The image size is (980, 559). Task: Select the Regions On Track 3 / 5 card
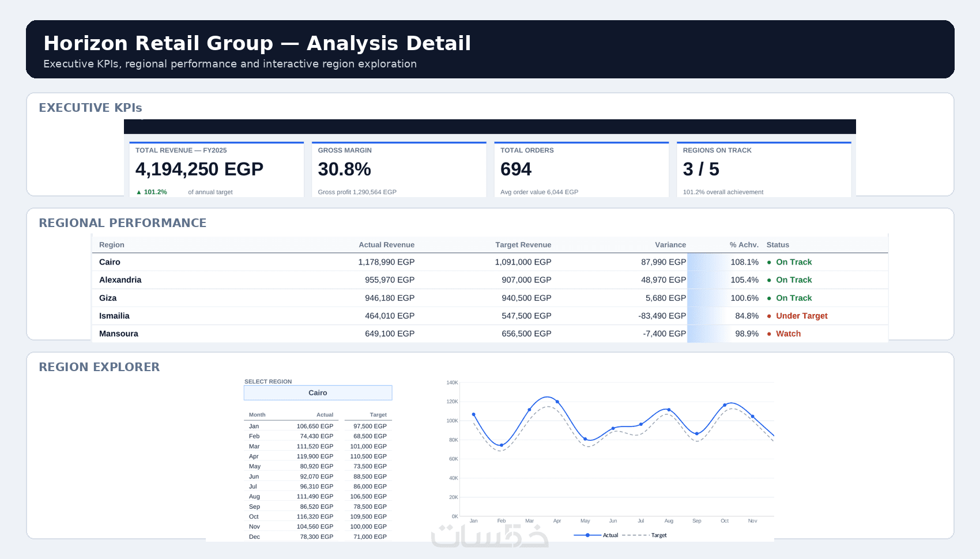pyautogui.click(x=764, y=169)
